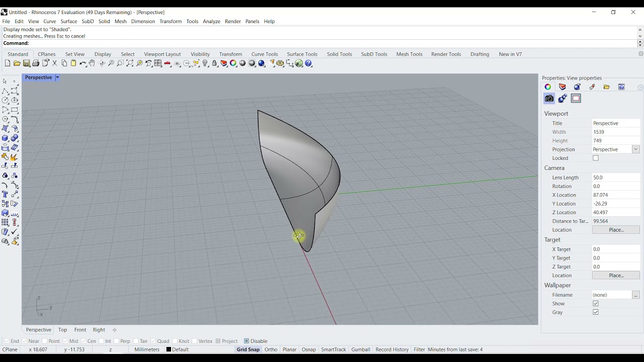644x362 pixels.
Task: Click the light bulb Hide/Show objects icon
Action: tap(205, 63)
